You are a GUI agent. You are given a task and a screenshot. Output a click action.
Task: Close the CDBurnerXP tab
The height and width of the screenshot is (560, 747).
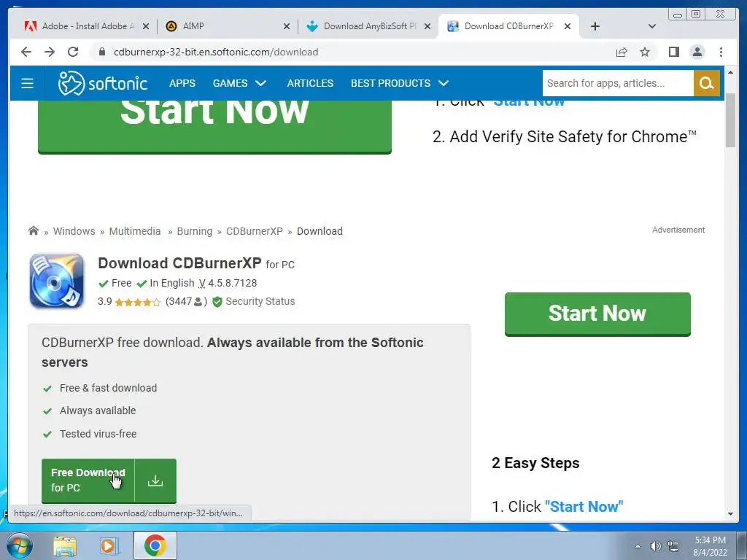tap(568, 26)
